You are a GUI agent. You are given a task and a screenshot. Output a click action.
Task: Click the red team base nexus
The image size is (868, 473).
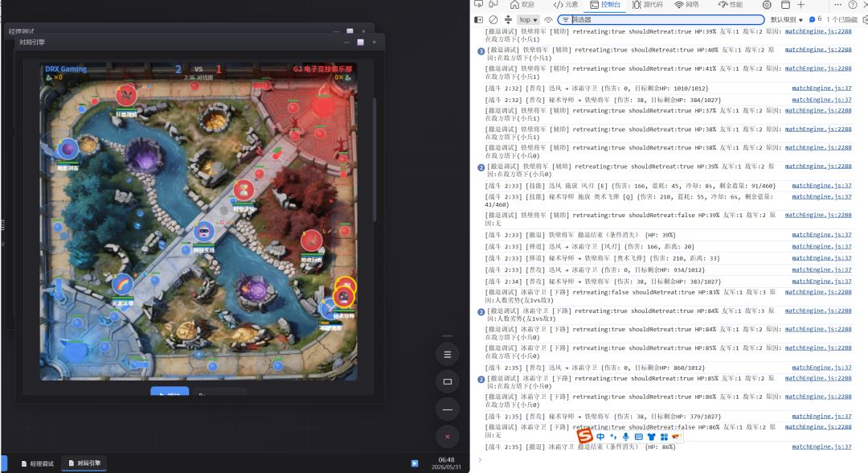pyautogui.click(x=323, y=105)
